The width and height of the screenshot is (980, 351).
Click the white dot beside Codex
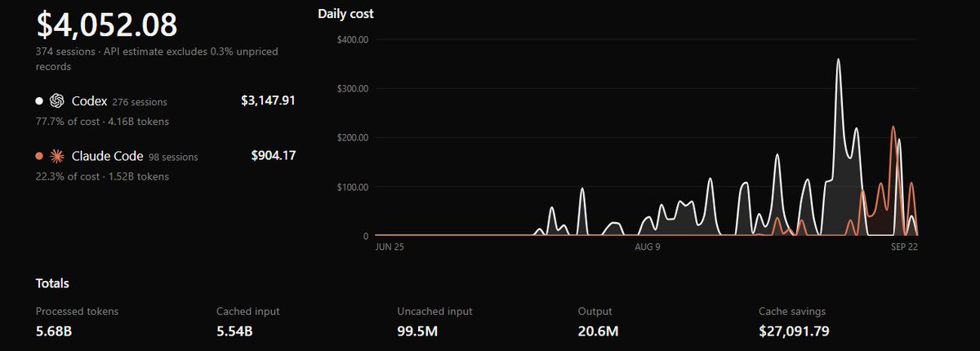click(39, 101)
